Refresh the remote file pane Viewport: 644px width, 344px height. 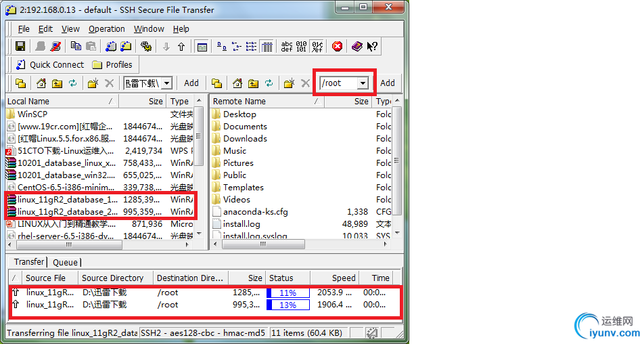pos(269,83)
